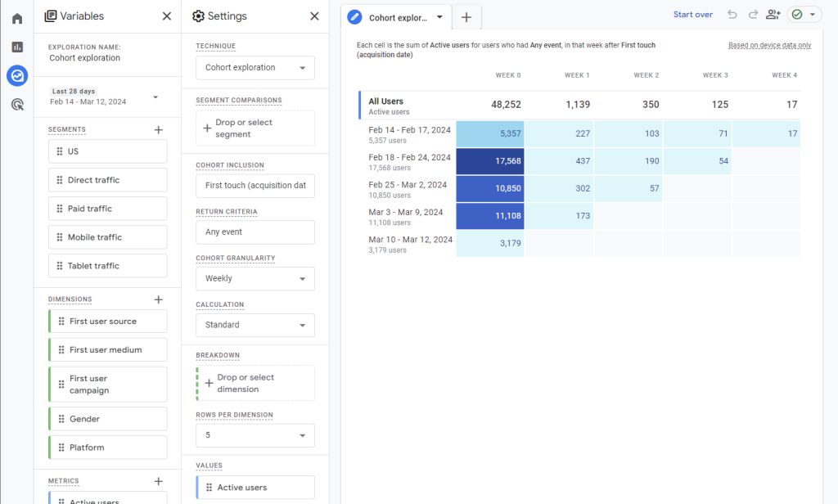Close the Settings panel
Image resolution: width=838 pixels, height=504 pixels.
tap(314, 16)
